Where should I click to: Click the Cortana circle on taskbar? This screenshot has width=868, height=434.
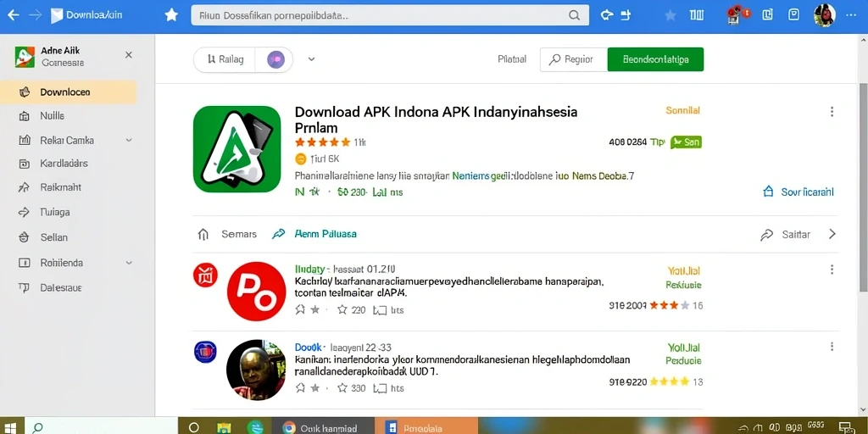point(194,427)
